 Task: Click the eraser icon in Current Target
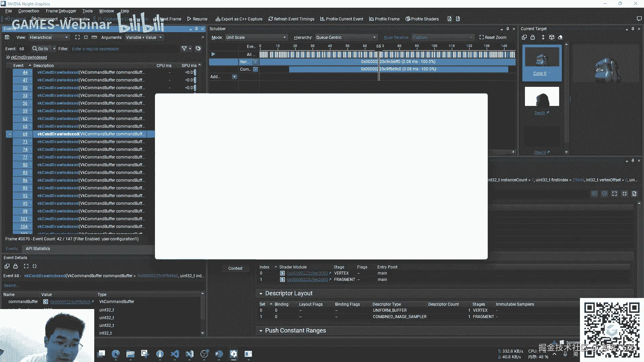click(560, 37)
